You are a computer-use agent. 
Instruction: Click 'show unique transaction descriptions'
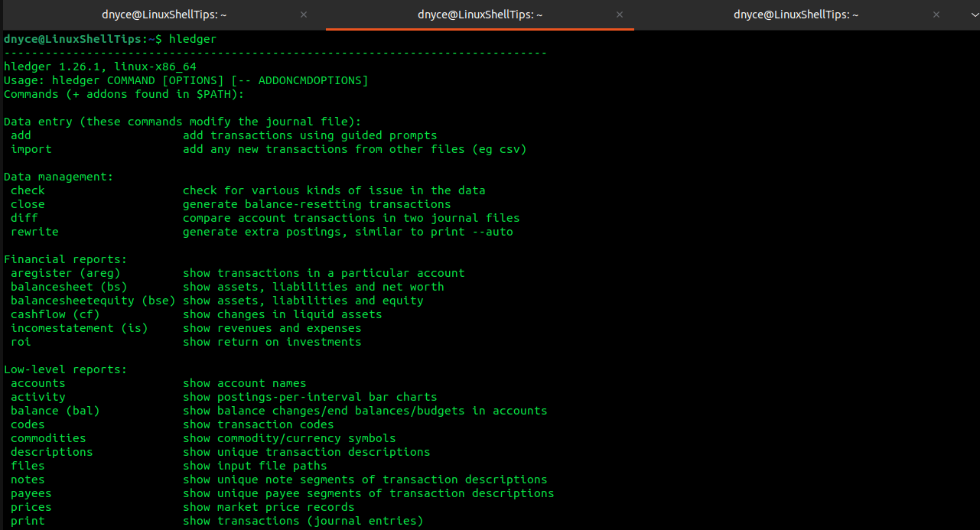(307, 452)
